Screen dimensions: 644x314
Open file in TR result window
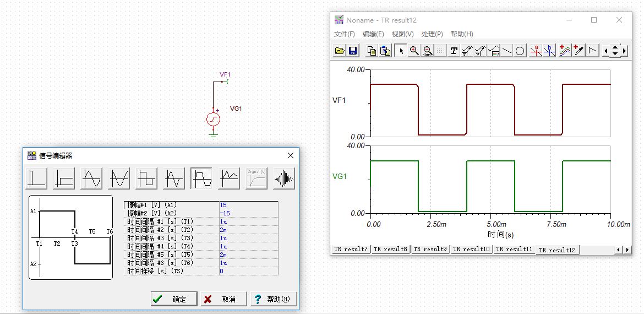[x=340, y=51]
